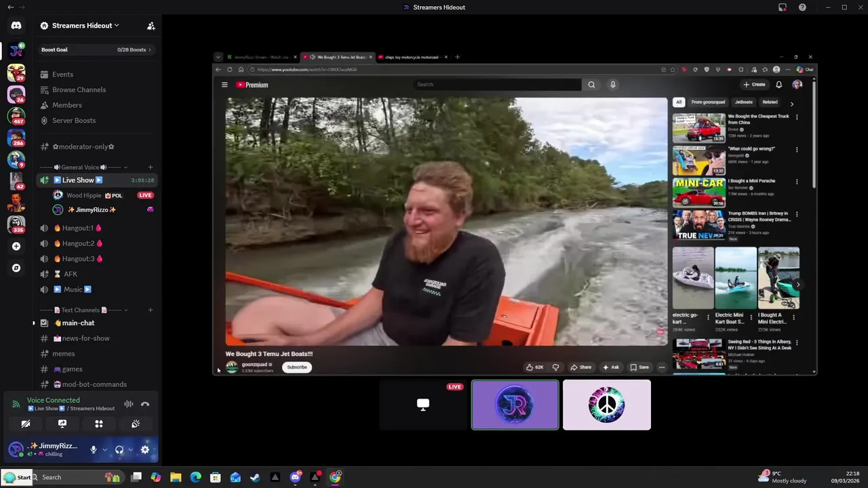Select the JR avatar participant tile

click(515, 405)
